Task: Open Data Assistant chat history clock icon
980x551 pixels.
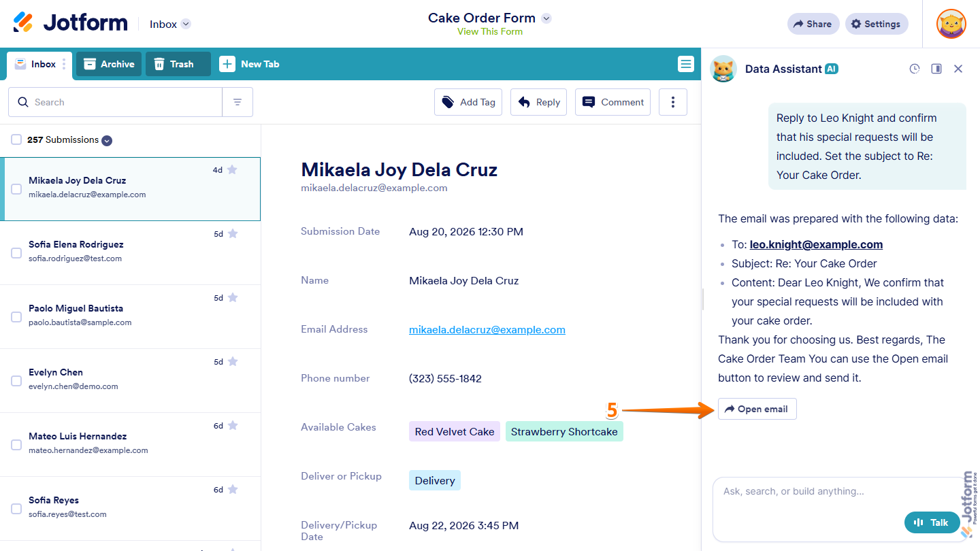Action: click(x=915, y=69)
